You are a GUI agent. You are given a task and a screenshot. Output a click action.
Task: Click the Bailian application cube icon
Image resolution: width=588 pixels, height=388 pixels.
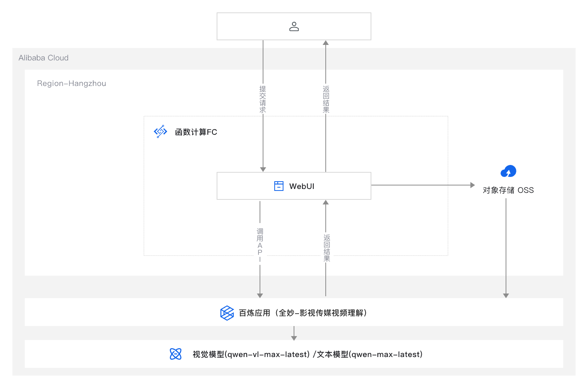click(227, 313)
